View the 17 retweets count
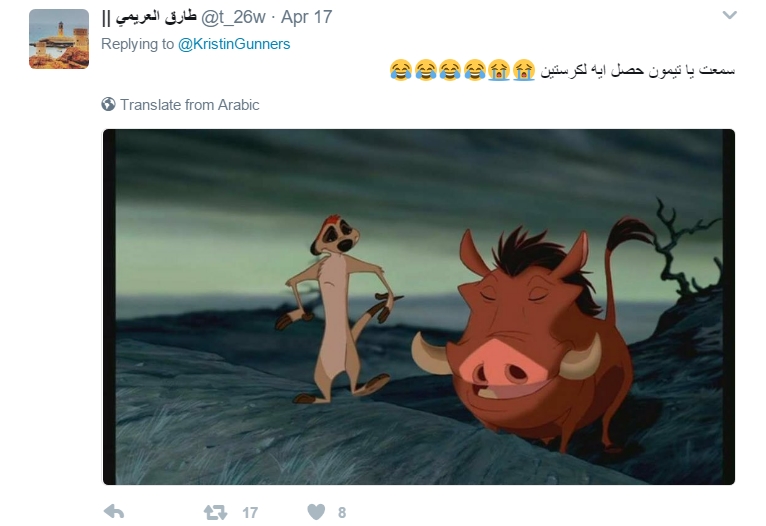This screenshot has height=526, width=766. (250, 512)
